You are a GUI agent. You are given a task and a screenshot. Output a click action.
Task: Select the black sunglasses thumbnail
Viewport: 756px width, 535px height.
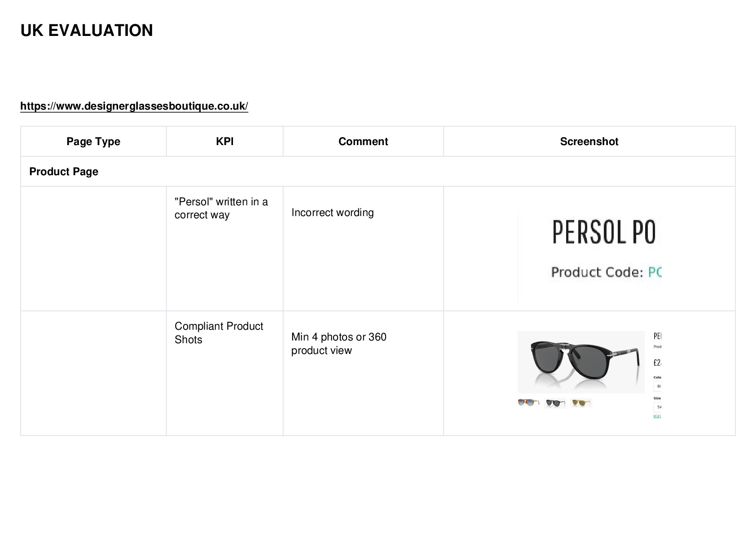coord(555,403)
